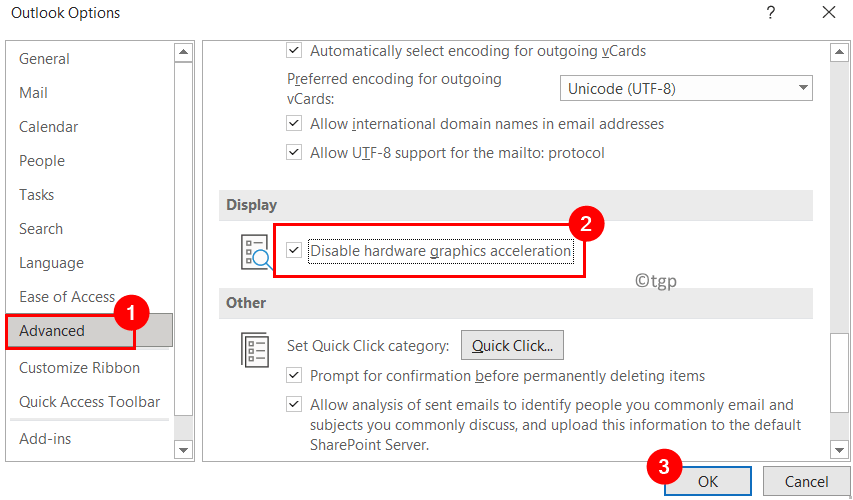Toggle Automatically select encoding for vCards
Image resolution: width=853 pixels, height=500 pixels.
point(294,51)
